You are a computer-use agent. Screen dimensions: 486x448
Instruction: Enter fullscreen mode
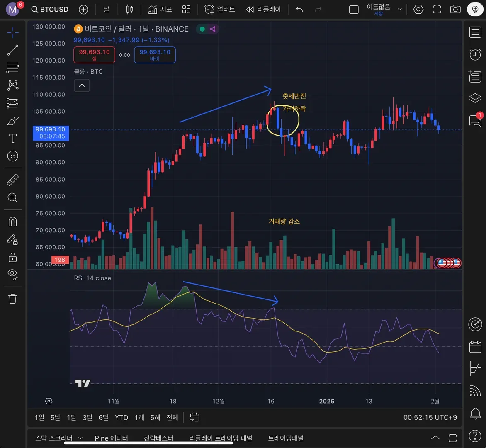click(x=437, y=9)
